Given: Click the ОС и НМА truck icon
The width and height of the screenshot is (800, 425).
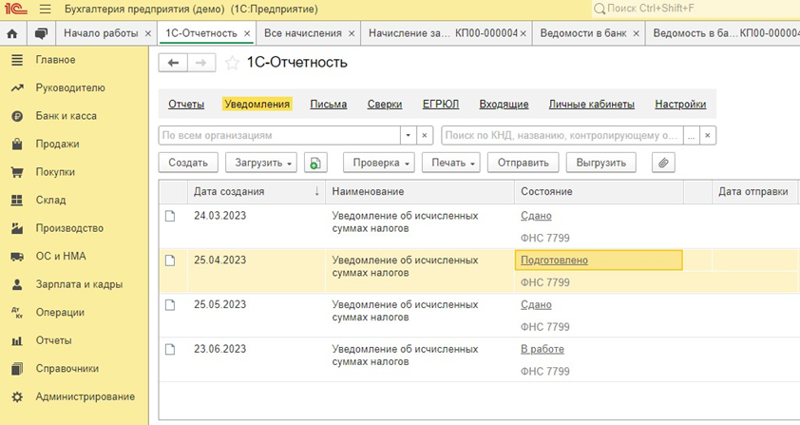Looking at the screenshot, I should click(x=17, y=257).
